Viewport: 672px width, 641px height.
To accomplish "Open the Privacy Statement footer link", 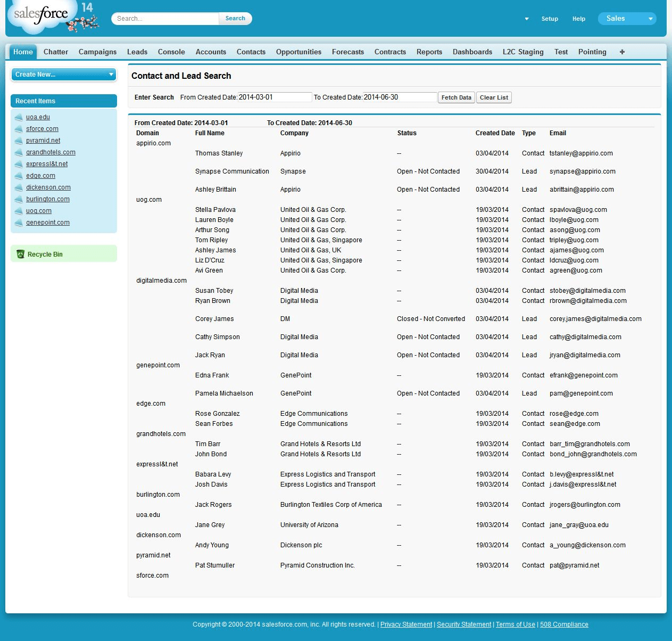I will 406,624.
